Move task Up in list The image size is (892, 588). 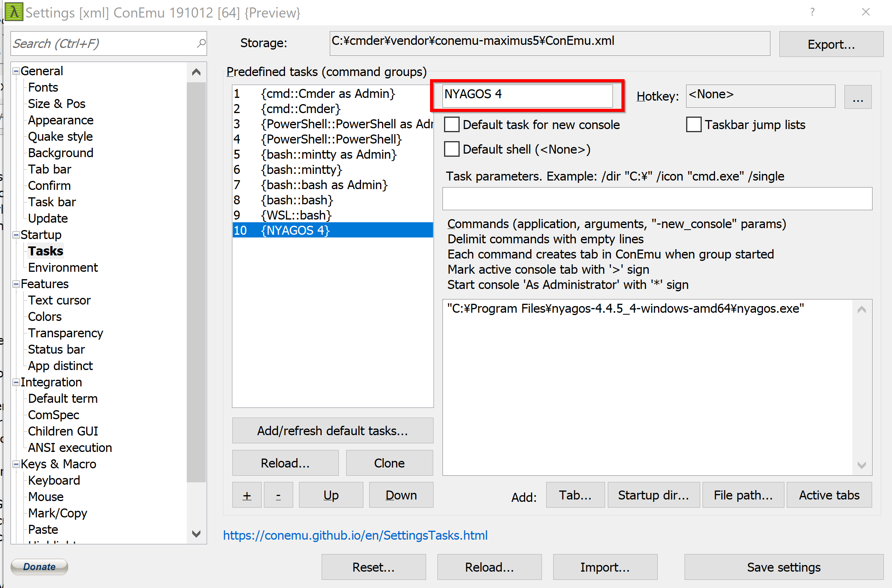click(331, 495)
